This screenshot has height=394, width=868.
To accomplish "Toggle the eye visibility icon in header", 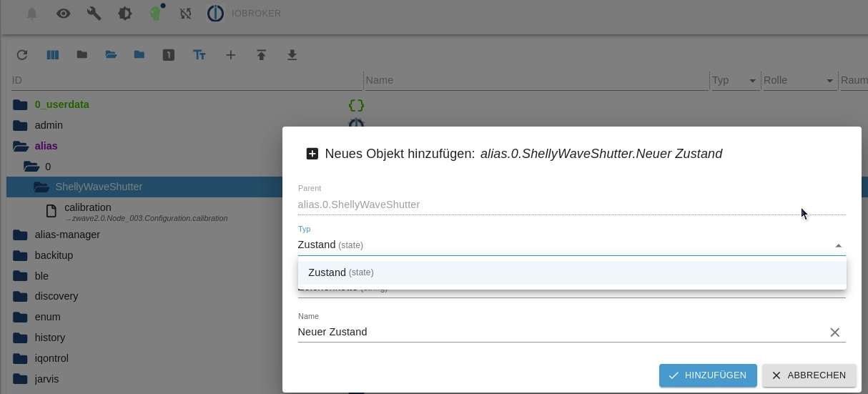I will pos(64,14).
